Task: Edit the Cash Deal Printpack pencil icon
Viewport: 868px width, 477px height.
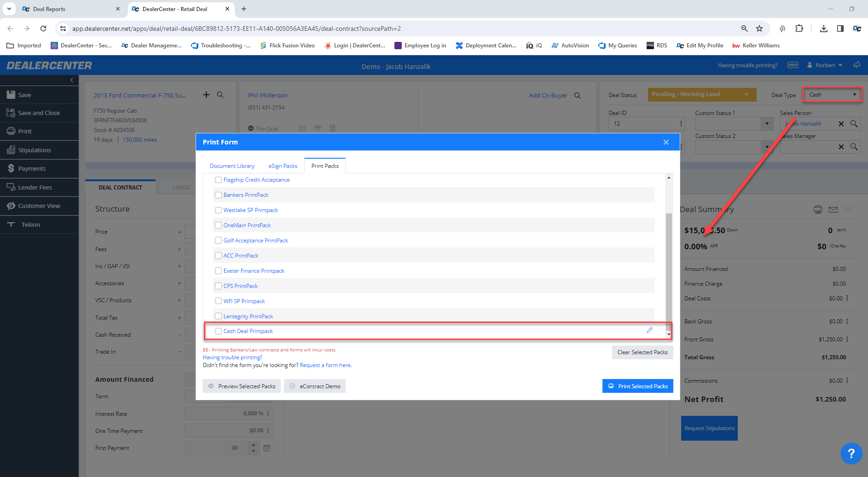Action: (x=649, y=330)
